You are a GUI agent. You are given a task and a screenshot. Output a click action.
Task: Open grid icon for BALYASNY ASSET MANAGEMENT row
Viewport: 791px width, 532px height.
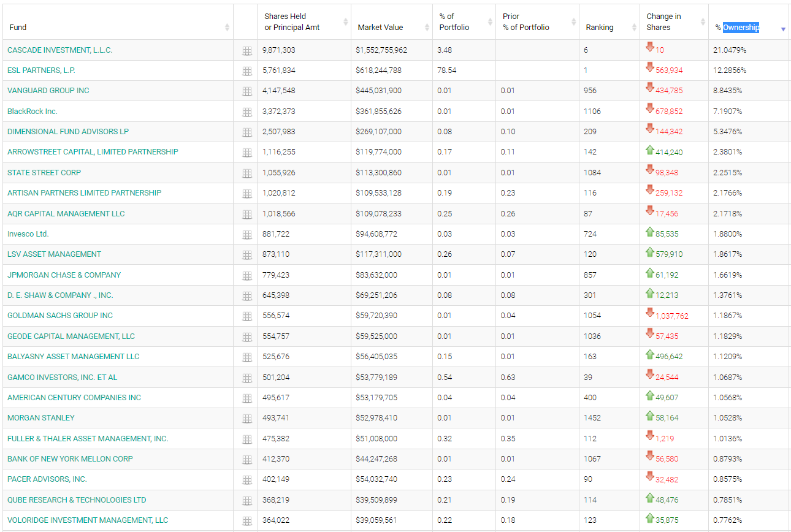tap(247, 357)
